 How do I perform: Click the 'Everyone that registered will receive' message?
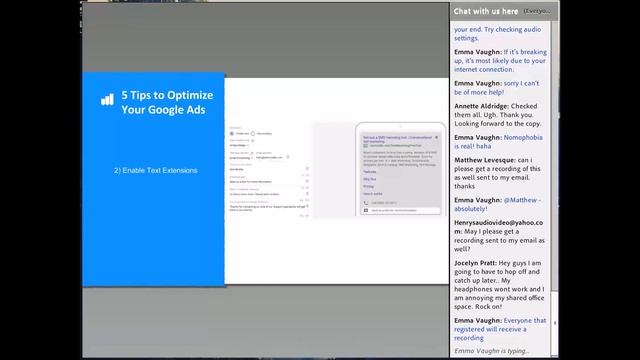[500, 329]
